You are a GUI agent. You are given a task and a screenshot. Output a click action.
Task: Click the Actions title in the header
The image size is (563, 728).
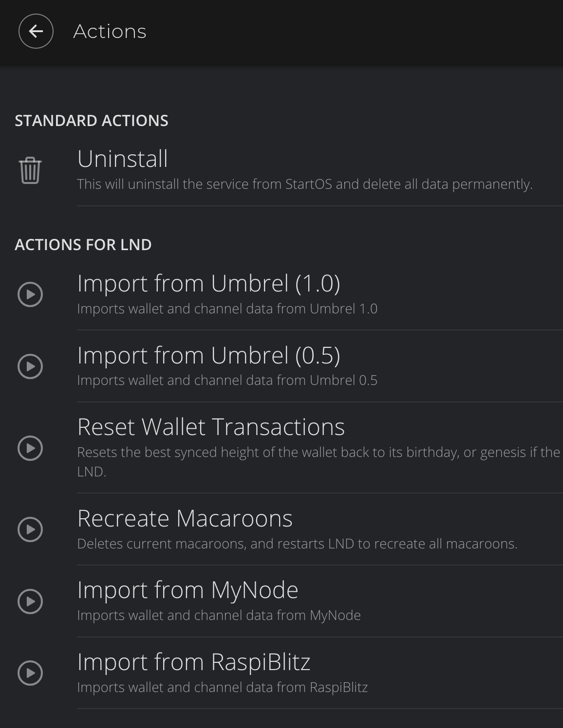[109, 31]
